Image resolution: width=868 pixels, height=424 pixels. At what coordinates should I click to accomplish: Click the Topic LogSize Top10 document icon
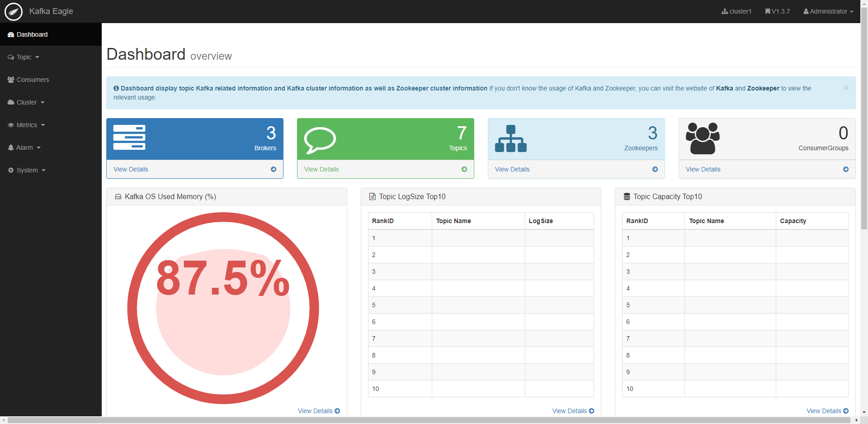click(x=373, y=196)
